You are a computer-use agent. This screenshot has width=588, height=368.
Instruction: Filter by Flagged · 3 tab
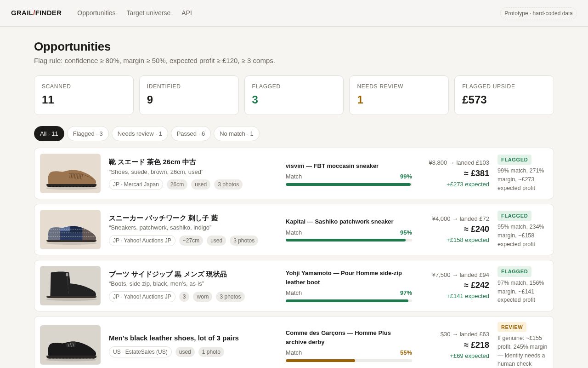coord(88,133)
